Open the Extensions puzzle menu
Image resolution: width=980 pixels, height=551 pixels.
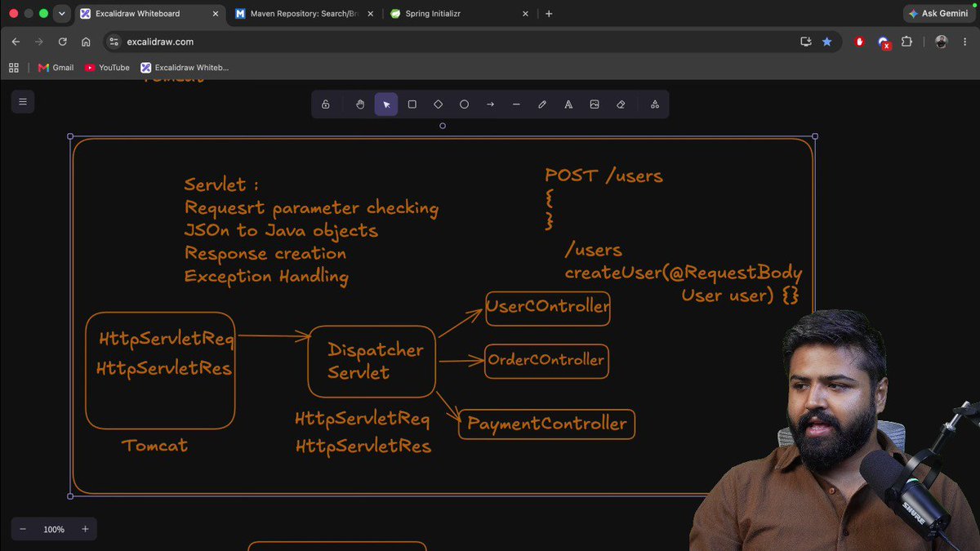[x=906, y=42]
